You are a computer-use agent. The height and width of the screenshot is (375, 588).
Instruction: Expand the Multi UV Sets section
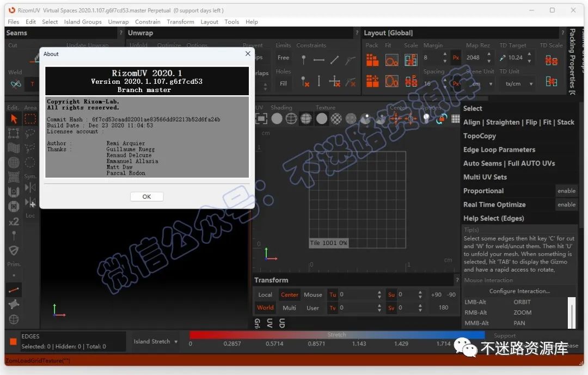point(485,177)
